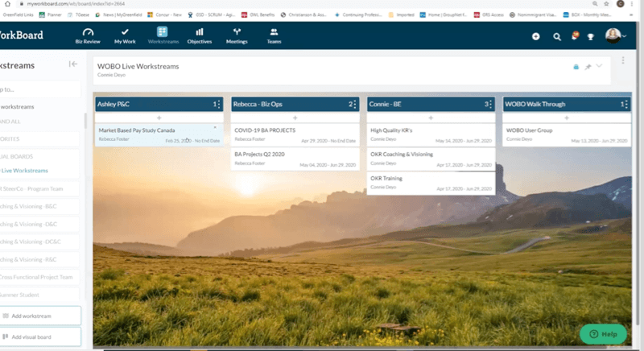Open Coaching & Visioning -R&C board

39,259
